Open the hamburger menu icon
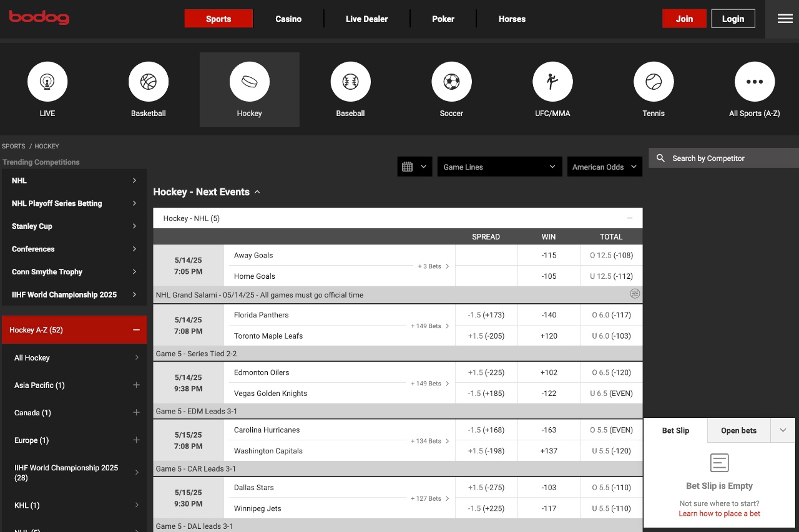The image size is (799, 532). click(x=785, y=19)
